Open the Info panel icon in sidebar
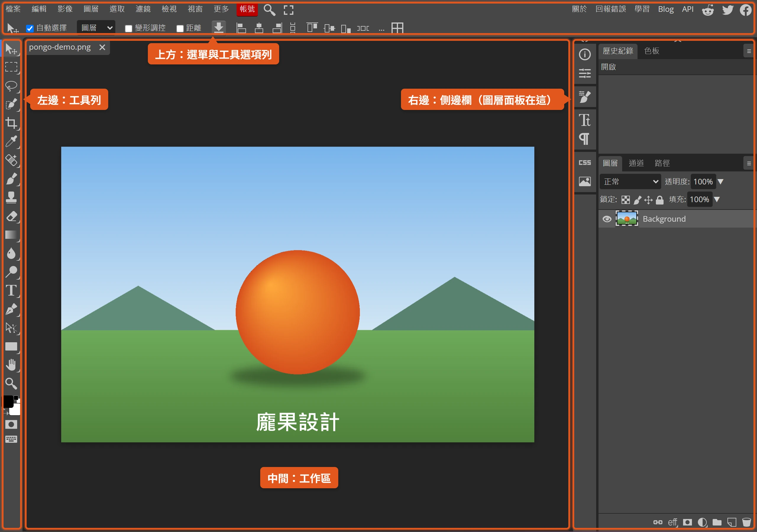 click(585, 54)
